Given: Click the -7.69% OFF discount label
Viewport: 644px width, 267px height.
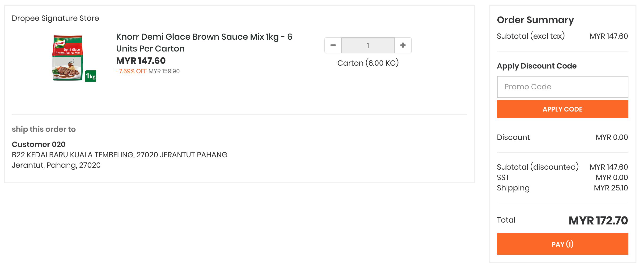Looking at the screenshot, I should [x=131, y=71].
